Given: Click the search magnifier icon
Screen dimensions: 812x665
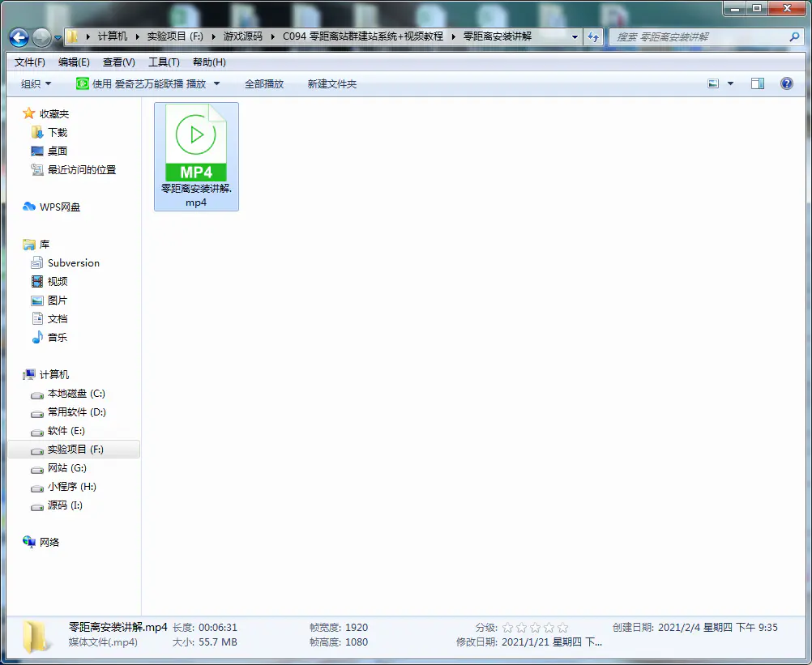Looking at the screenshot, I should (794, 37).
